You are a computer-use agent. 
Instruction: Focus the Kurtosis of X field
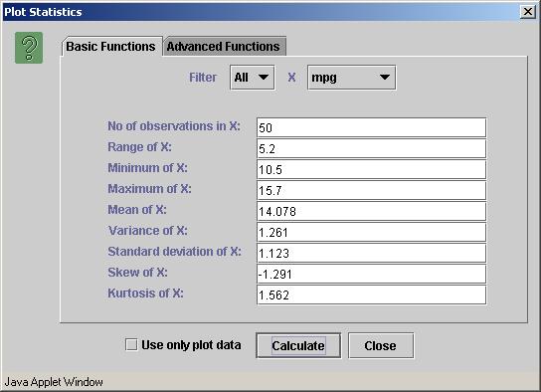(x=372, y=294)
